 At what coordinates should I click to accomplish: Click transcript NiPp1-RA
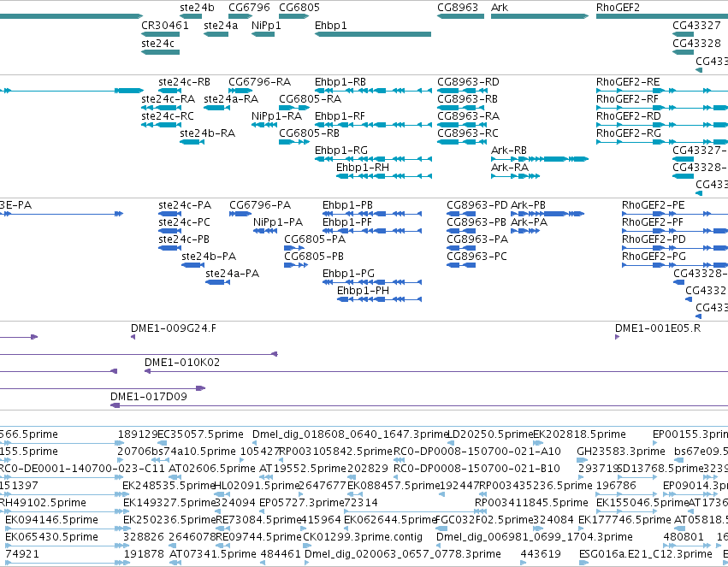click(264, 125)
